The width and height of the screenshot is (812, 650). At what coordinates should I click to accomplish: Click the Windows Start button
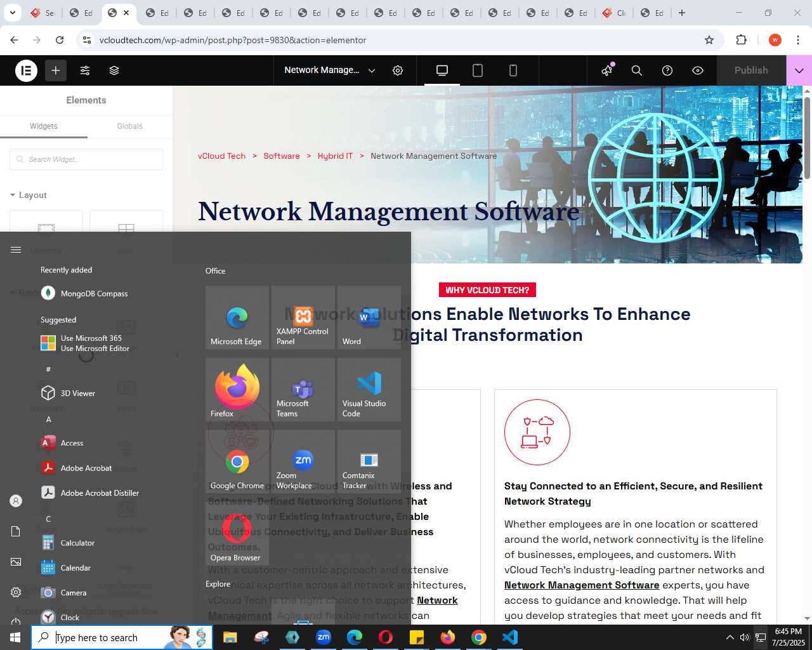pos(15,637)
